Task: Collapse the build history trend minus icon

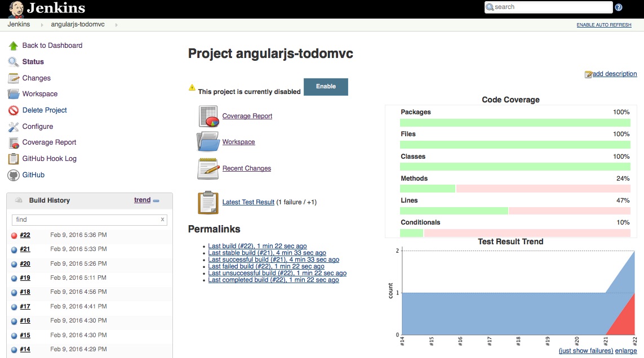Action: click(x=156, y=201)
